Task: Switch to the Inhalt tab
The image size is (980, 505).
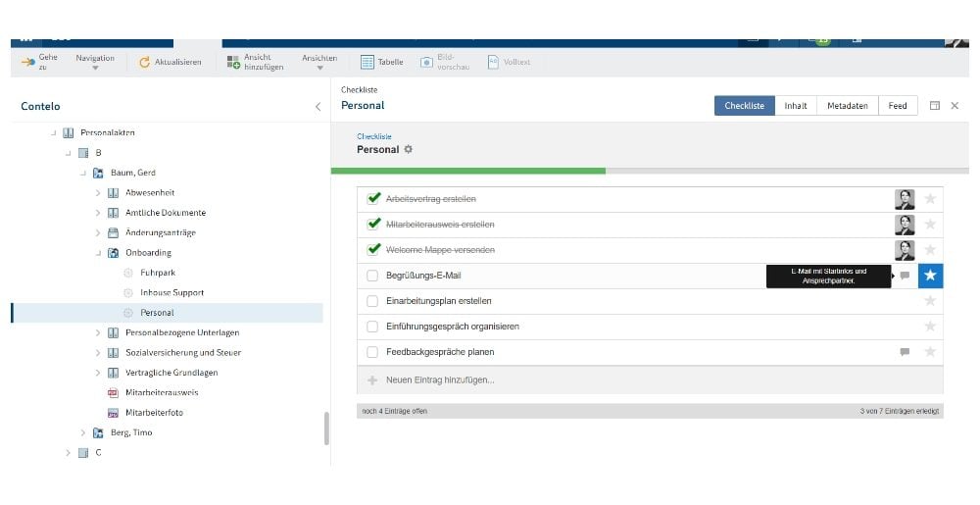Action: [796, 106]
